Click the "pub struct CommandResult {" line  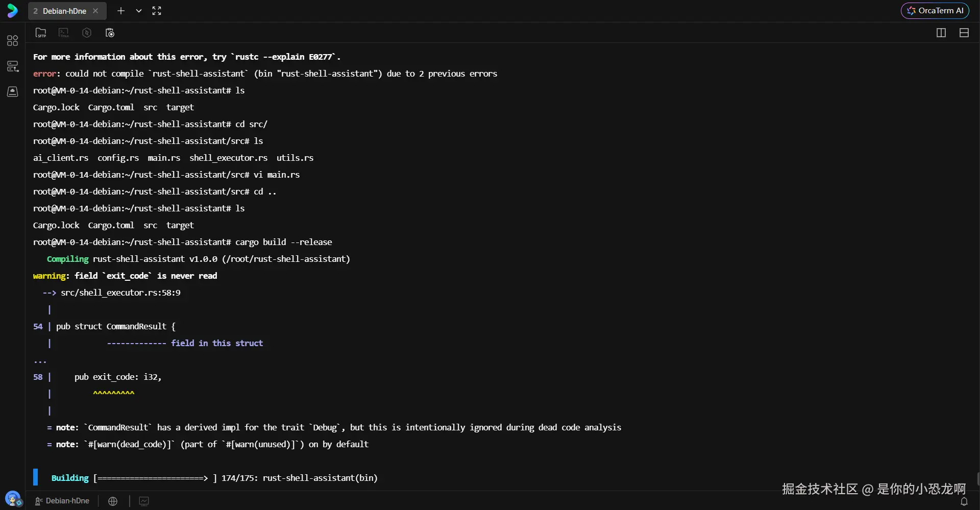point(116,326)
